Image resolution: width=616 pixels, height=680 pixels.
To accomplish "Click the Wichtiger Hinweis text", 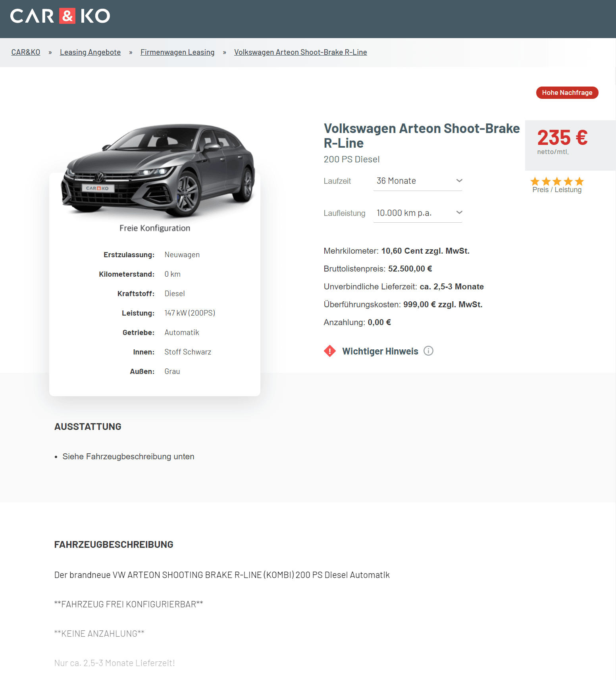I will pyautogui.click(x=380, y=351).
